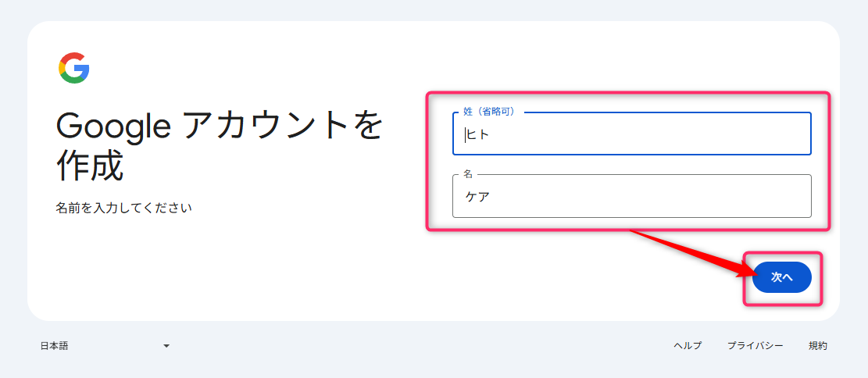Open the 規約 link
Viewport: 868px width, 378px height.
click(817, 345)
